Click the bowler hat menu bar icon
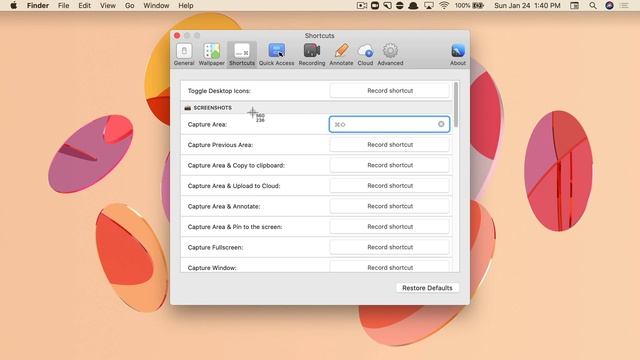 413,6
